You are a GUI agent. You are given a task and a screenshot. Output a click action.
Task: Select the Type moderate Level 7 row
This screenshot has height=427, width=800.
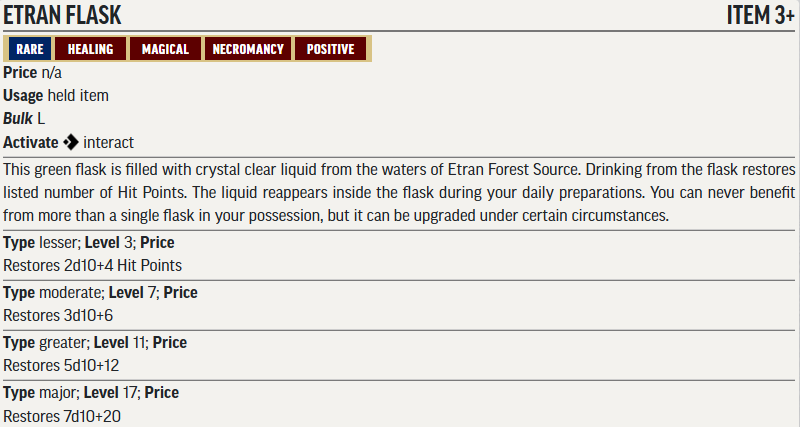coord(100,293)
